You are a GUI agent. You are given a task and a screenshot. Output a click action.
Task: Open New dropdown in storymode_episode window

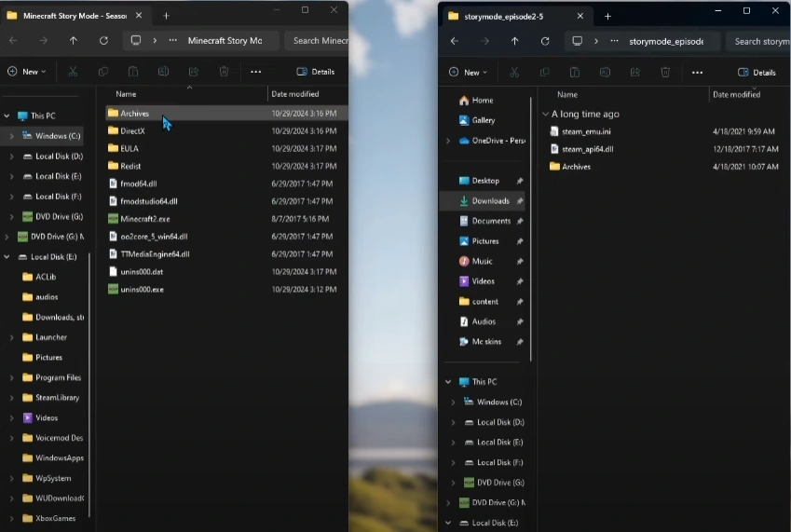coord(468,72)
